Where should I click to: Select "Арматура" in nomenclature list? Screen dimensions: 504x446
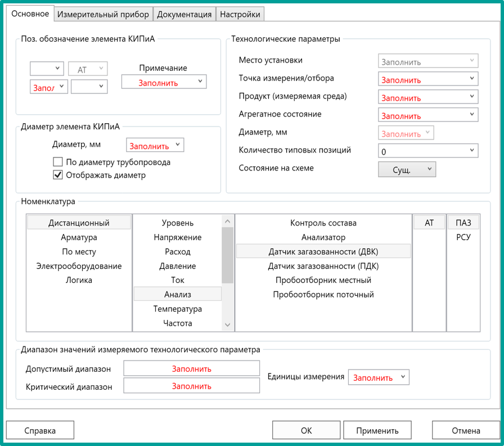coord(79,237)
